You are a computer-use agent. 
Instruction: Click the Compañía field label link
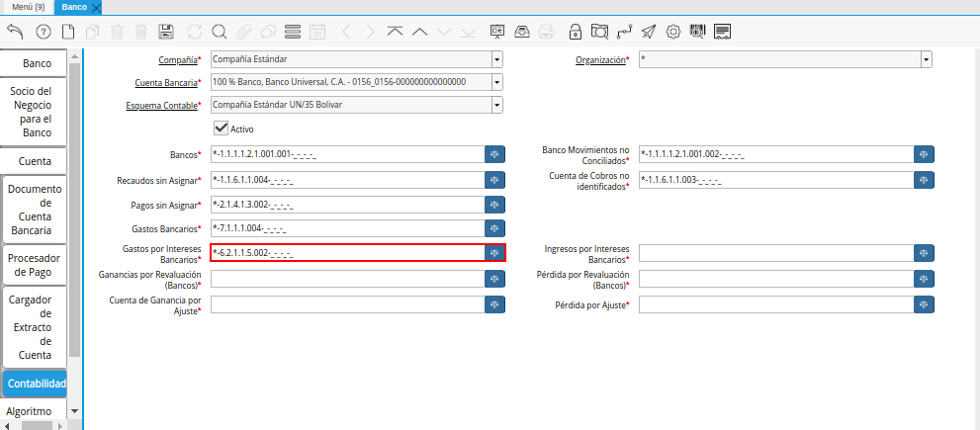[177, 60]
